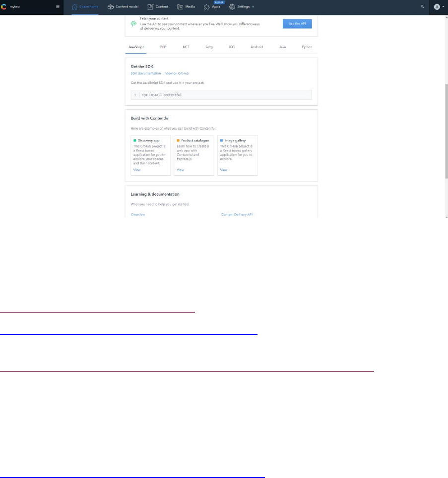Open the View on GitHub link

point(177,73)
